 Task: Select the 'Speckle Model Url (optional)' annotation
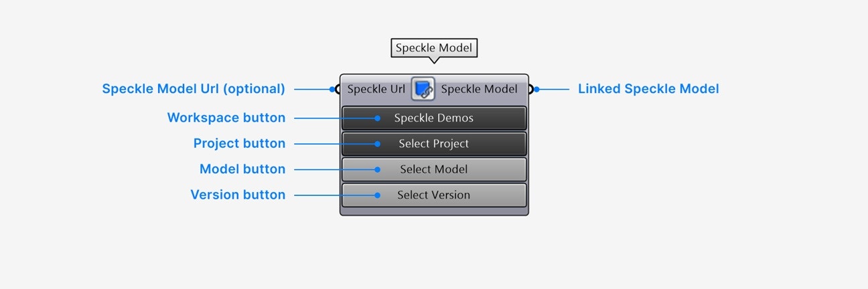click(194, 89)
